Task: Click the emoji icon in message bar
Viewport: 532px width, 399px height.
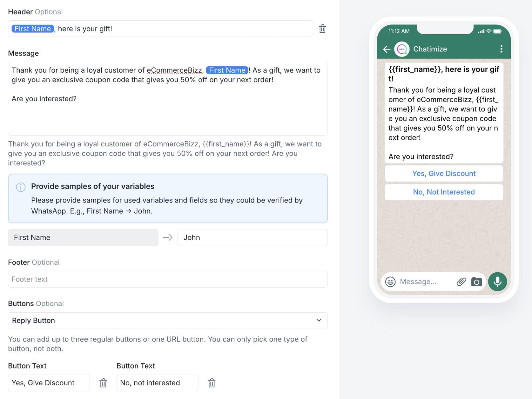Action: click(x=390, y=282)
